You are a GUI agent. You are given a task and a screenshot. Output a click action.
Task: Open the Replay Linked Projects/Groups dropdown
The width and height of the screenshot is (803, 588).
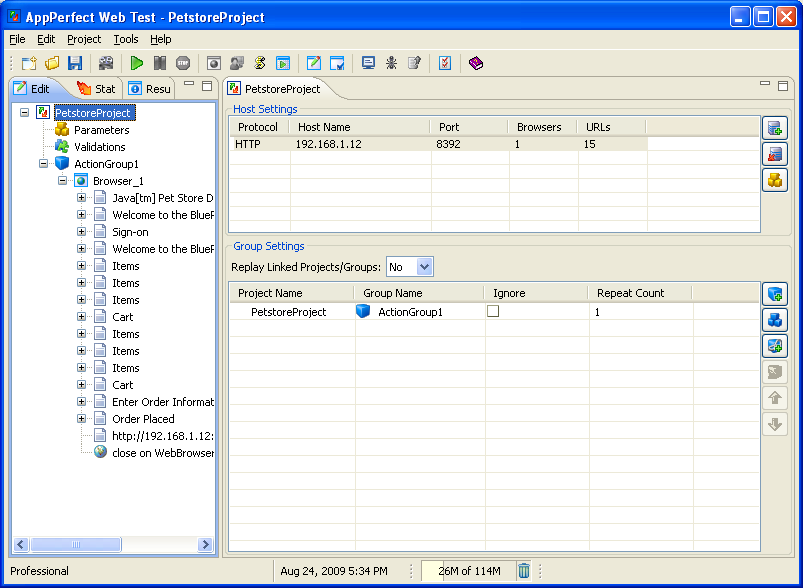[424, 267]
